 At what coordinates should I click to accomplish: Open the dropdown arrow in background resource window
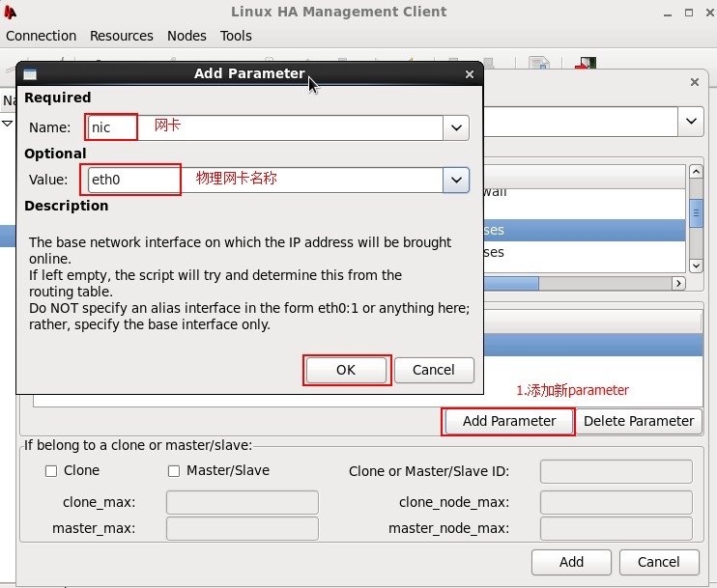click(691, 121)
